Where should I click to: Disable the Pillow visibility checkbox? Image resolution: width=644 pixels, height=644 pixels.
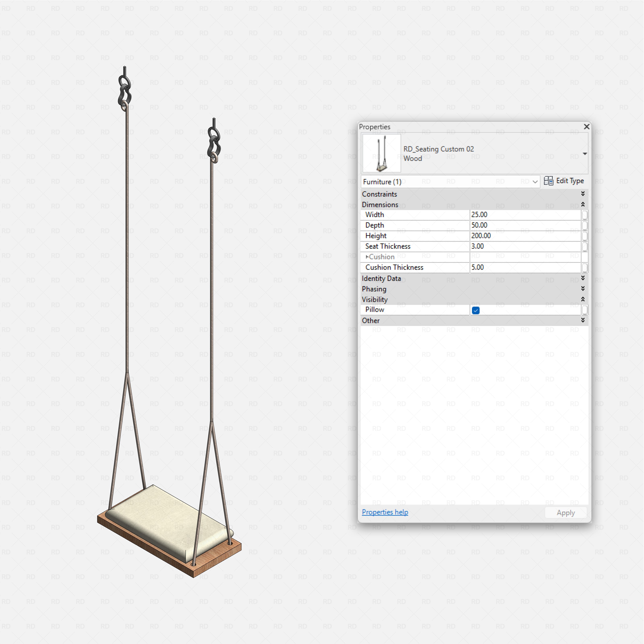click(x=475, y=310)
